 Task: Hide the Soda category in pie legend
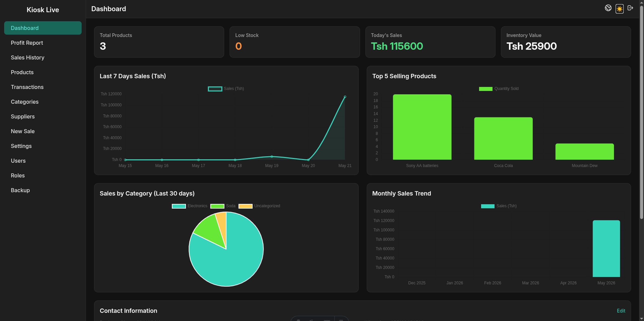pyautogui.click(x=223, y=206)
